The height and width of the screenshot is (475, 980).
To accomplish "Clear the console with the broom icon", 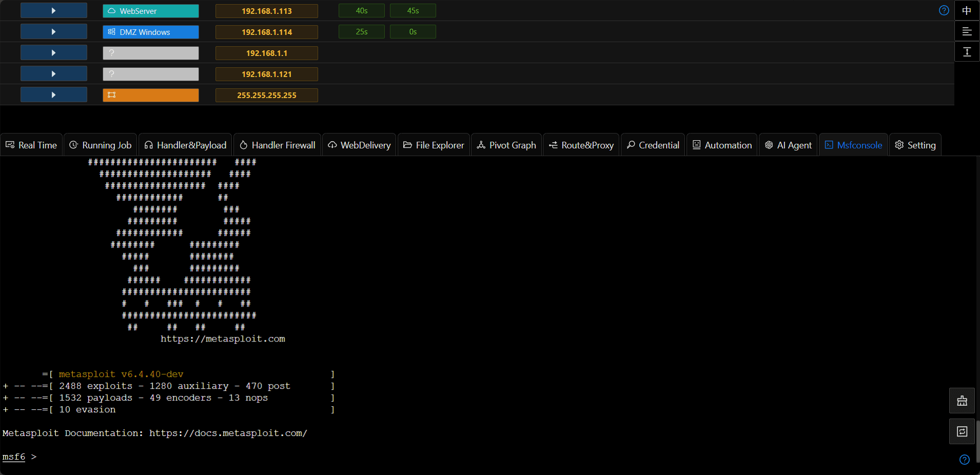I will (x=962, y=401).
